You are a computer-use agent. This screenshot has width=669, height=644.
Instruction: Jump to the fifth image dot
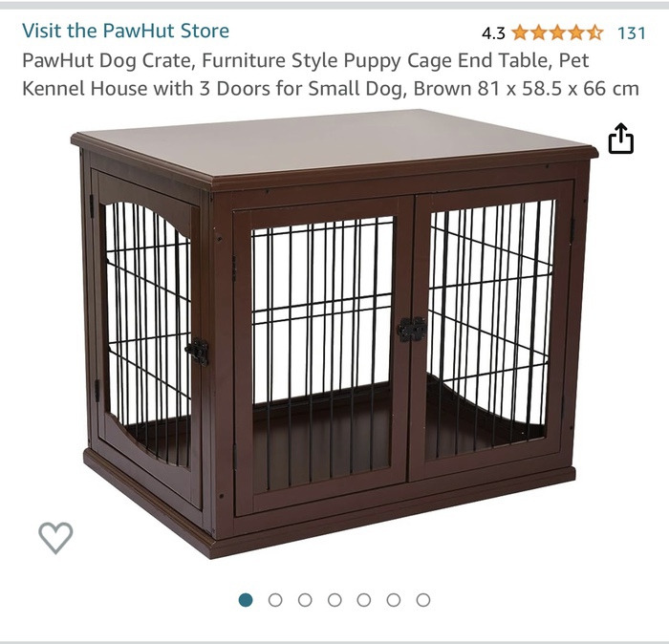click(364, 600)
